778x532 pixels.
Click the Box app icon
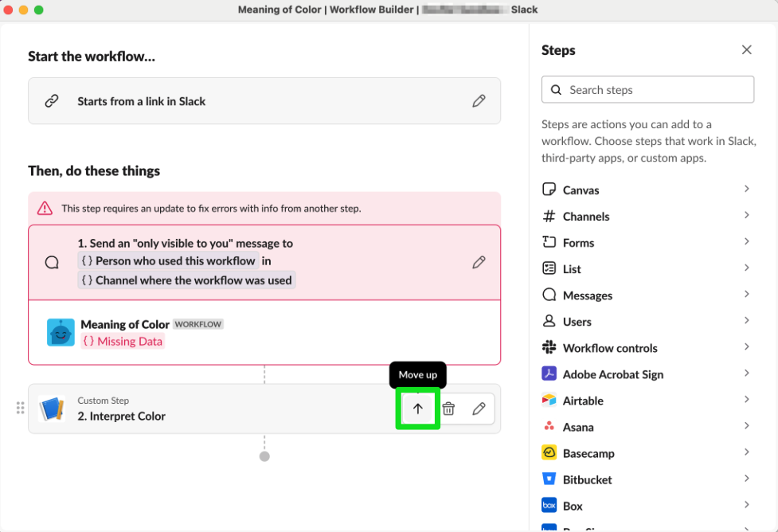[x=549, y=505]
